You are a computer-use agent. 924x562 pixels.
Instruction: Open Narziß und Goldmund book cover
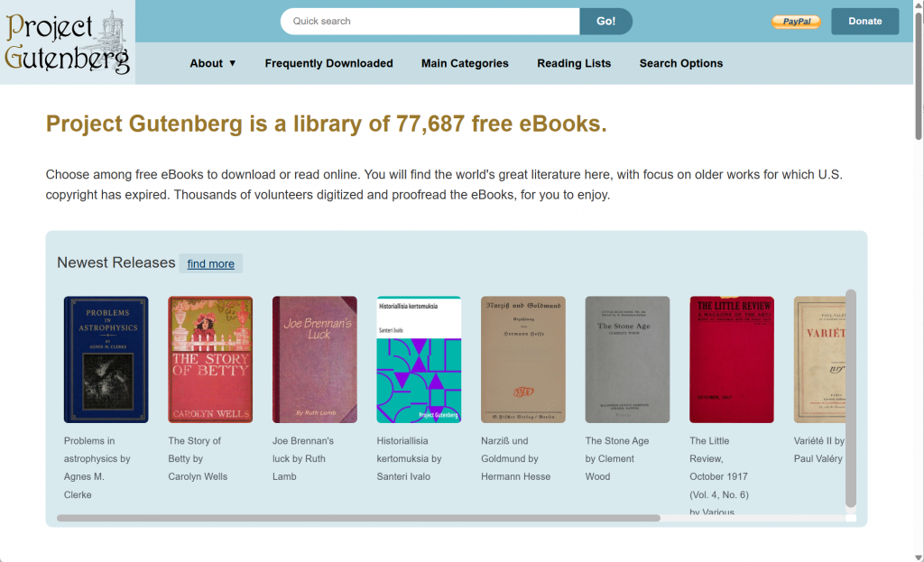(523, 359)
